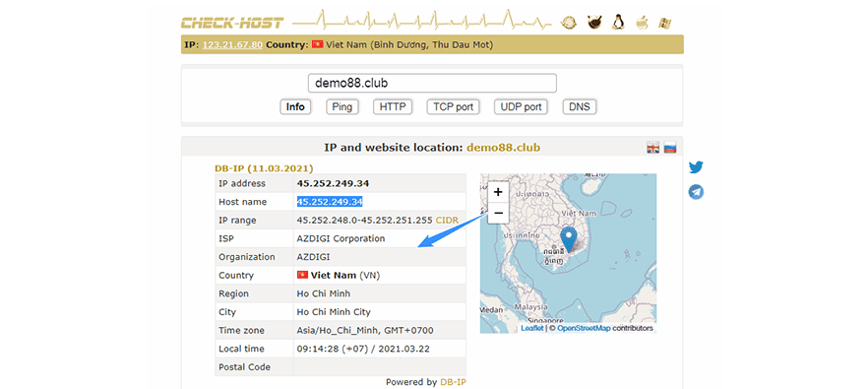Click the Apple logo icon
Image resolution: width=868 pixels, height=389 pixels.
coord(641,23)
